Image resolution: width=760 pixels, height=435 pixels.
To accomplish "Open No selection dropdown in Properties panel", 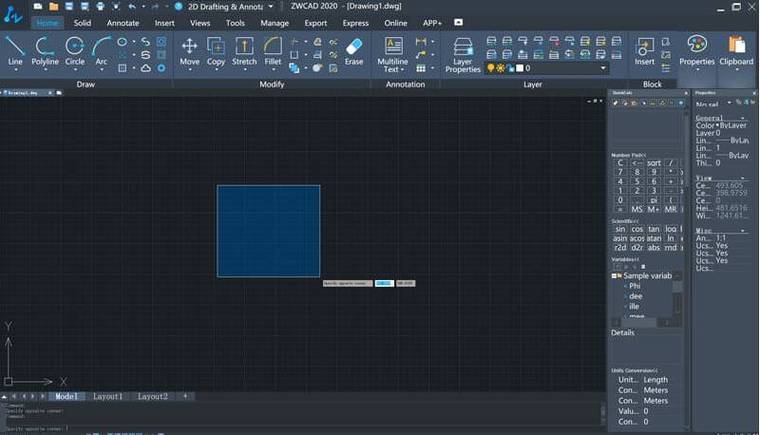I will coord(729,103).
